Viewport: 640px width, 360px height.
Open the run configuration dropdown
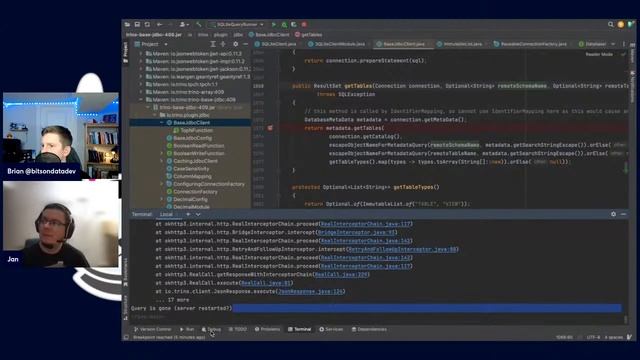pyautogui.click(x=237, y=24)
